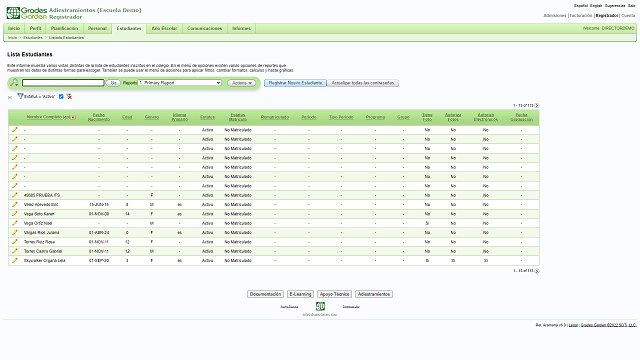
Task: Edit student 'Vega Ortiz Noel' via pencil icon
Action: coord(15,223)
